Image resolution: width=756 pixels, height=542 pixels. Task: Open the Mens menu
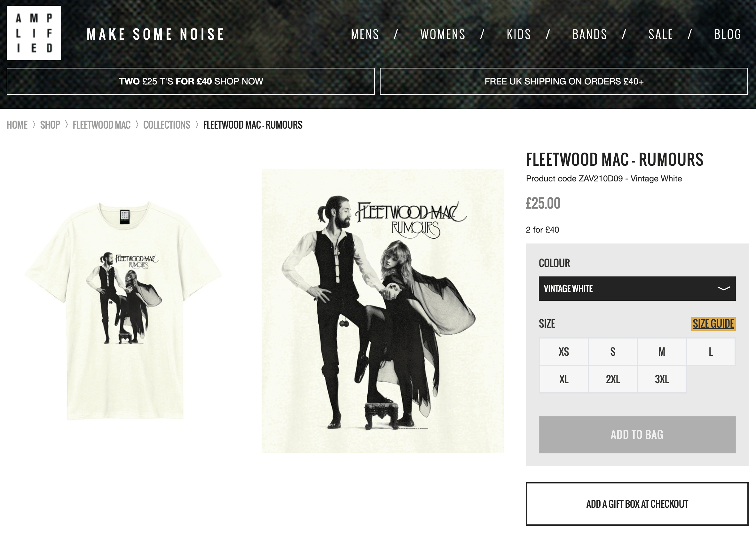pos(365,34)
